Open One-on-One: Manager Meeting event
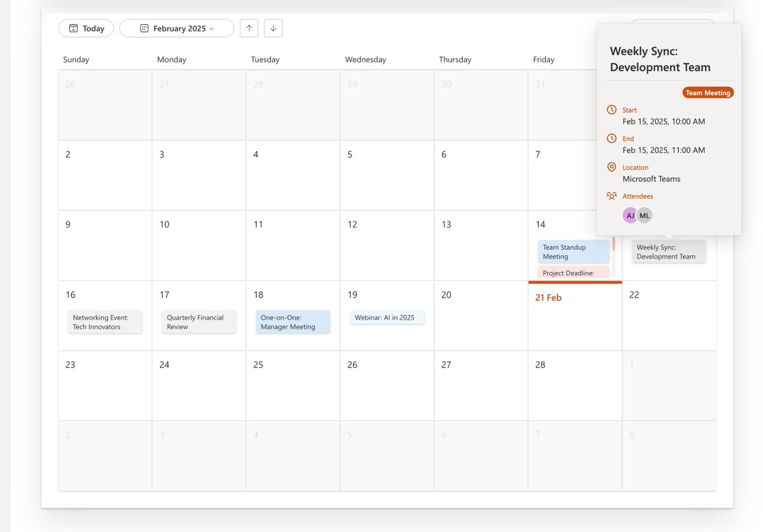Viewport: 763px width, 532px height. point(293,322)
